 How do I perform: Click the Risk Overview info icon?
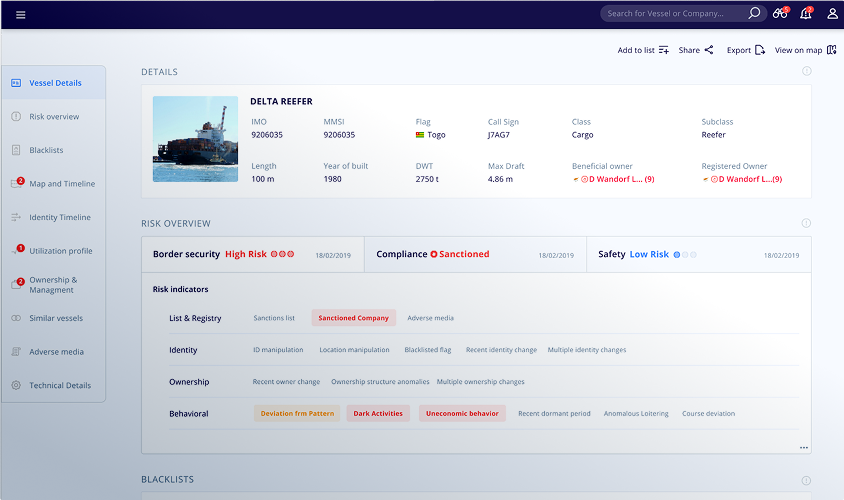(x=806, y=223)
